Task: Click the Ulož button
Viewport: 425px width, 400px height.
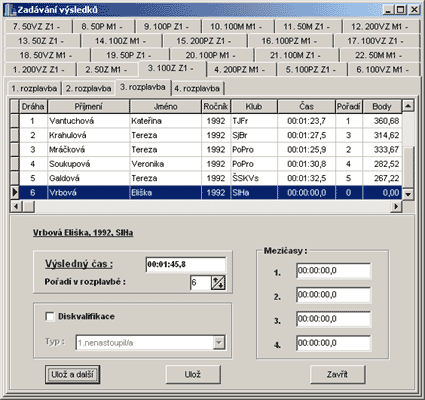Action: (193, 374)
